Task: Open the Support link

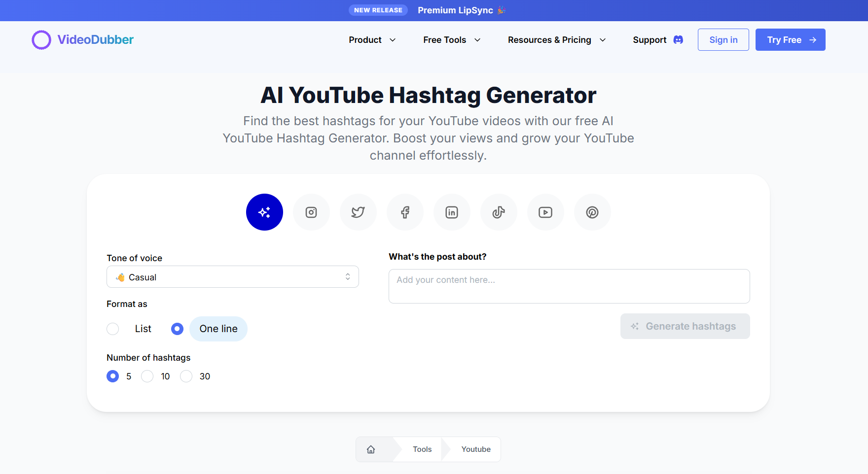Action: click(x=650, y=40)
